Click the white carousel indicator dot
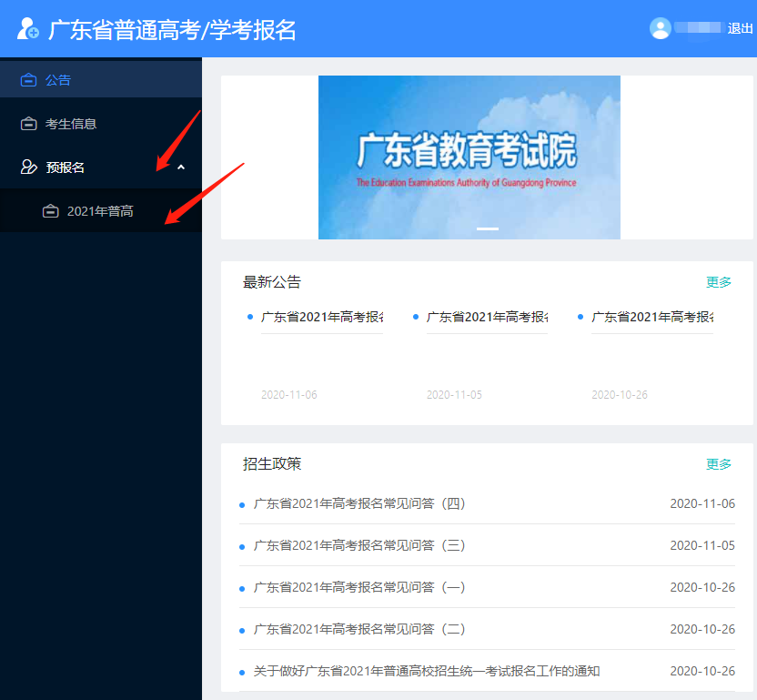 (x=487, y=230)
